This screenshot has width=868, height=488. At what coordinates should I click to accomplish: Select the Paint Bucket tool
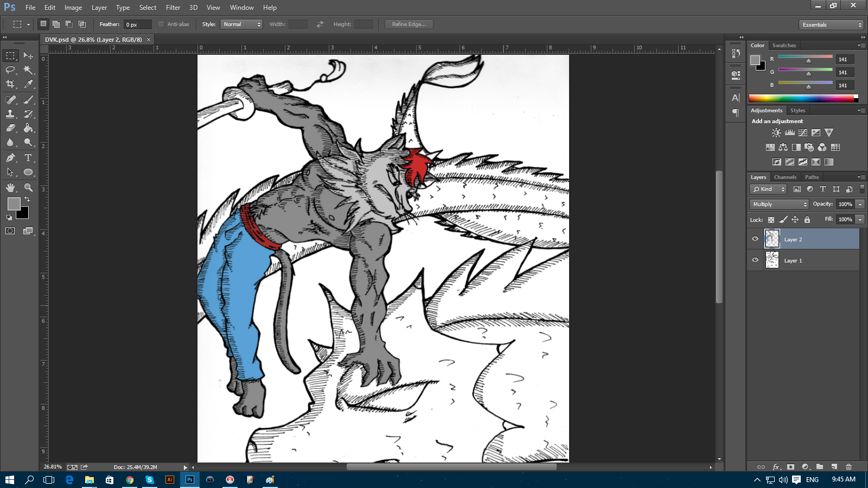(x=28, y=128)
